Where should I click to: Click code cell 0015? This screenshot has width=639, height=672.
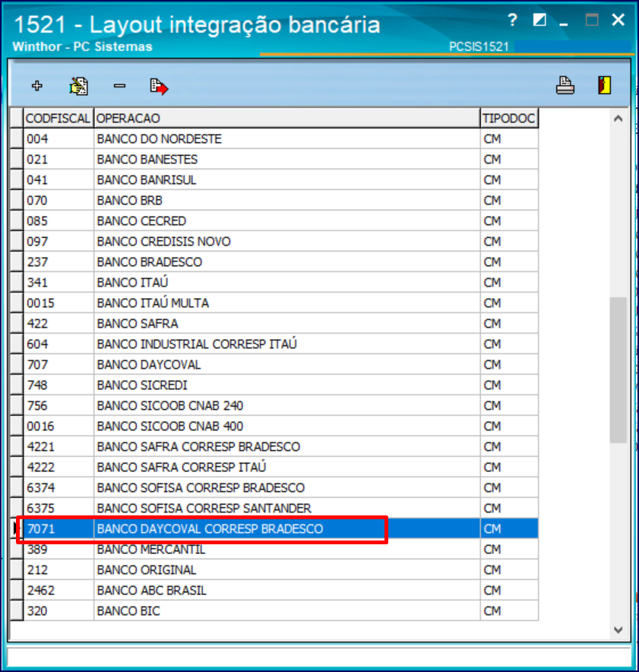[59, 303]
